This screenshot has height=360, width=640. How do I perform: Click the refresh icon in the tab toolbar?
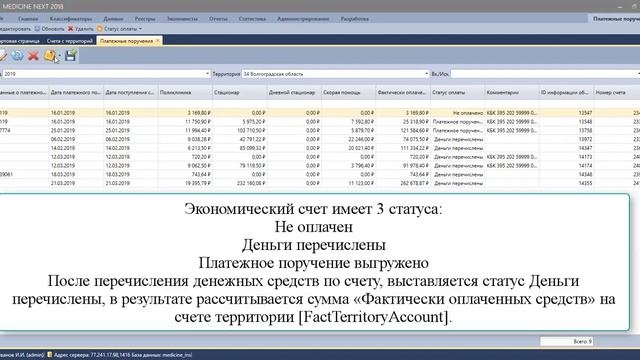pos(17,56)
